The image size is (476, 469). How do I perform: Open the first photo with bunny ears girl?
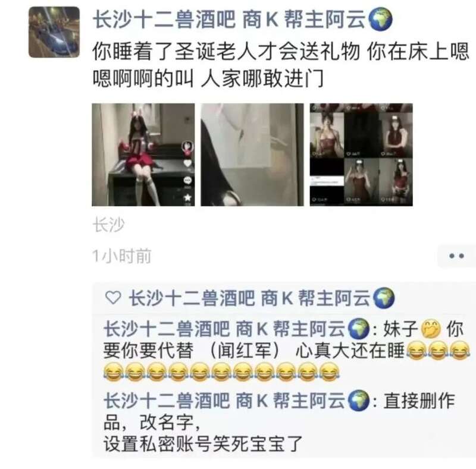143,155
